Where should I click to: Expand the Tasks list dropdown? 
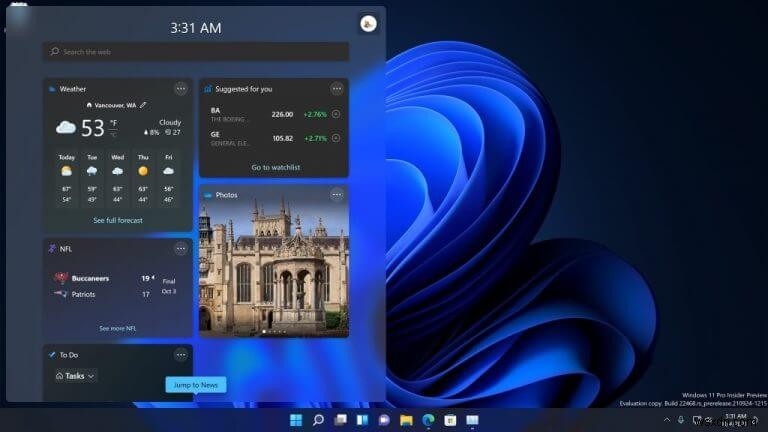(x=75, y=376)
